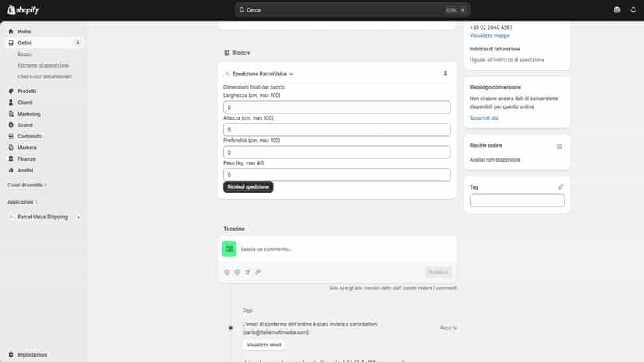Open Contenuto section
644x362 pixels.
pyautogui.click(x=29, y=136)
